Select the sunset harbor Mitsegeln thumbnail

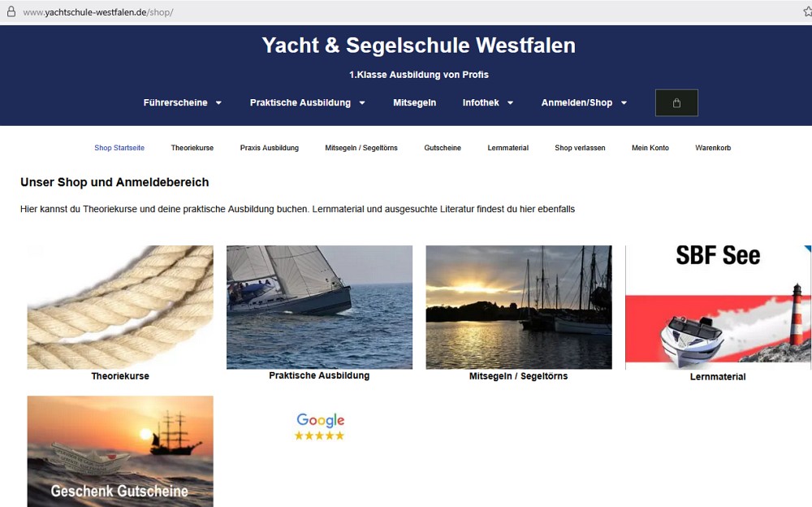[x=519, y=307]
